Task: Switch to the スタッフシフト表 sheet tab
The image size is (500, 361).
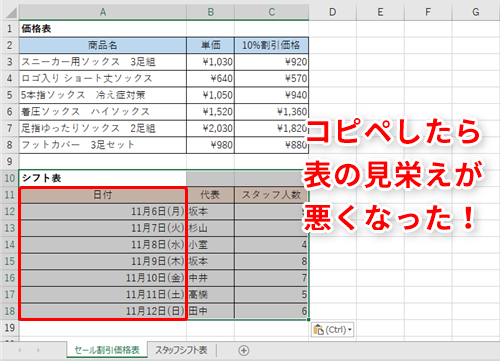Action: click(181, 350)
